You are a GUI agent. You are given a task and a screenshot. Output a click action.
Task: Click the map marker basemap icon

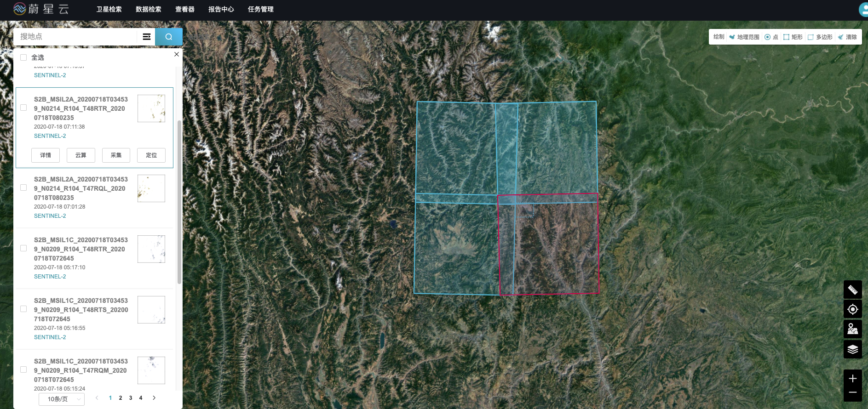point(852,329)
